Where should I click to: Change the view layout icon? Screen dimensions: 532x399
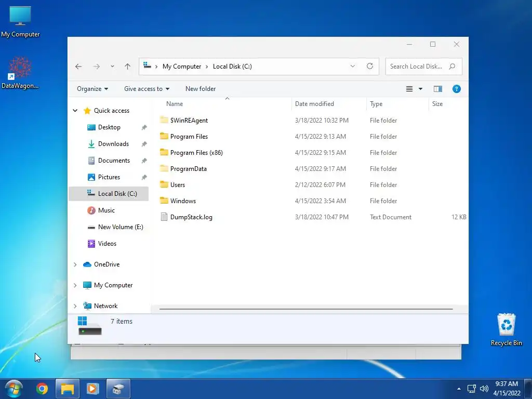coord(409,89)
